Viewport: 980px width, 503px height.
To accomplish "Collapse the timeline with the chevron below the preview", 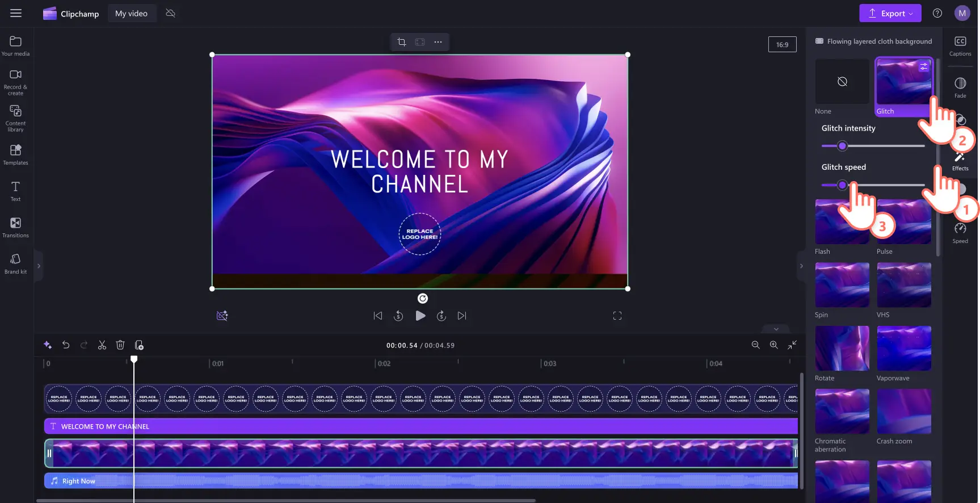I will [x=776, y=329].
